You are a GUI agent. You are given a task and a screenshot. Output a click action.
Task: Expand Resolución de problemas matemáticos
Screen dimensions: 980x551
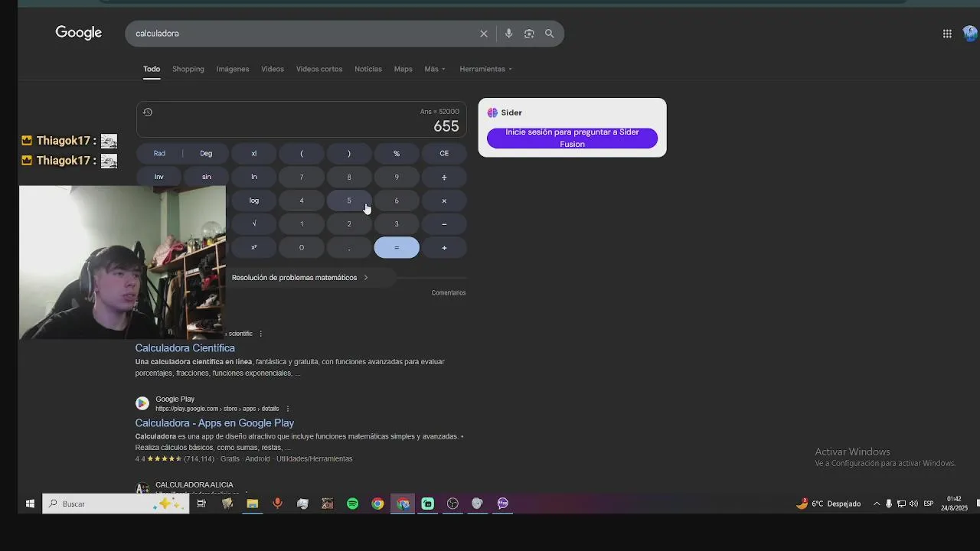(300, 278)
